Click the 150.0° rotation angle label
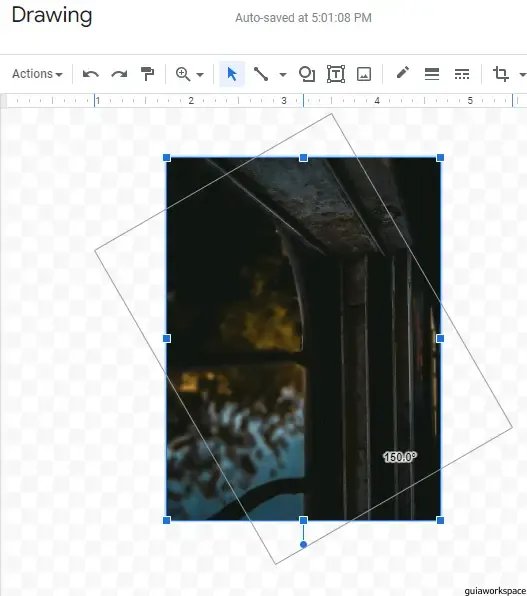Image resolution: width=527 pixels, height=596 pixels. point(400,457)
